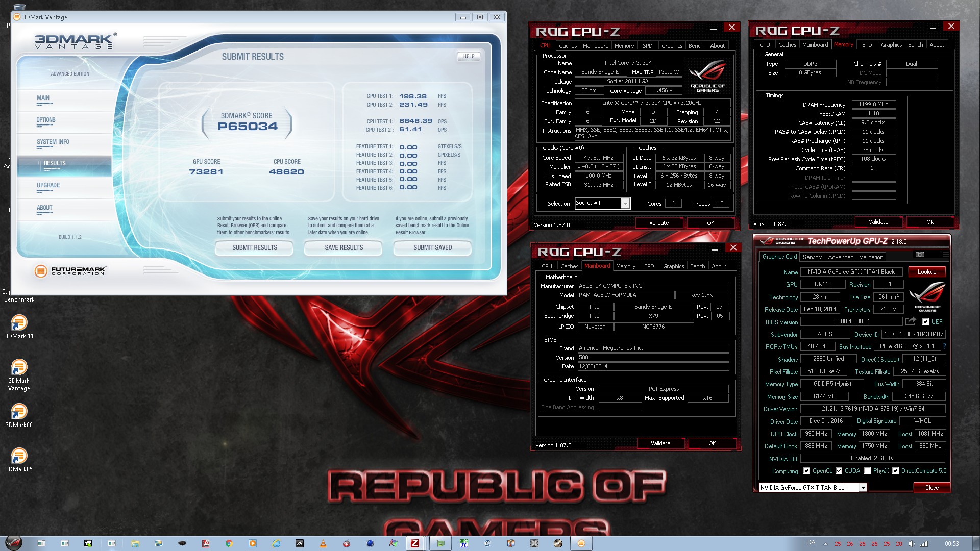980x551 pixels.
Task: Click GPU name field NVIDIA GeForce GTX TITAN Black
Action: (x=851, y=272)
